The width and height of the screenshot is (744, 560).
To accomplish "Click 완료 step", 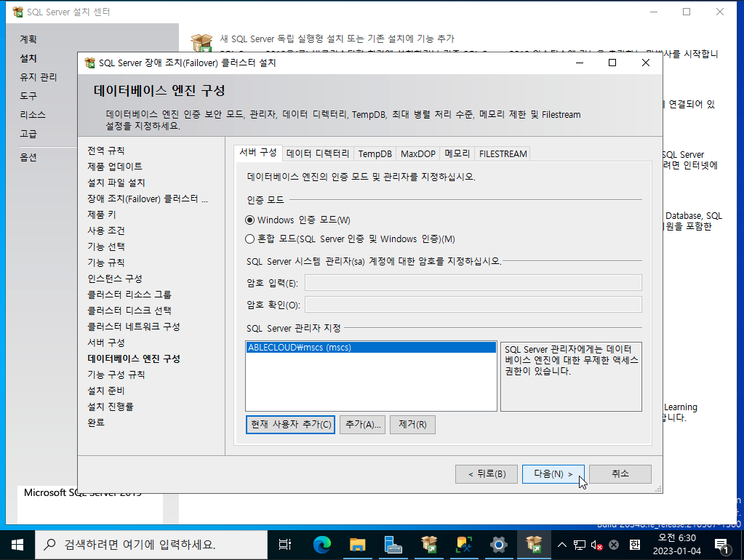I will coord(96,423).
